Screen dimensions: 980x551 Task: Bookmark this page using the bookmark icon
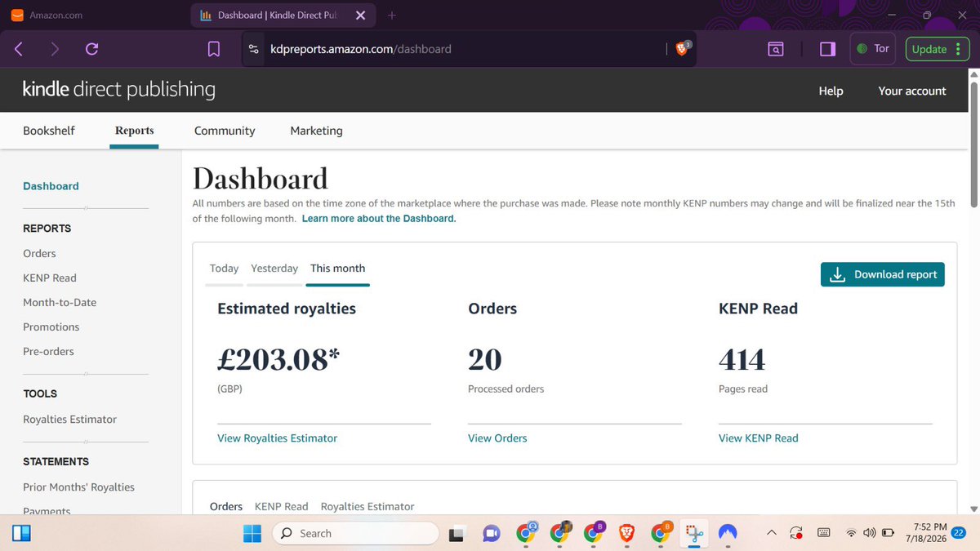[x=214, y=49]
